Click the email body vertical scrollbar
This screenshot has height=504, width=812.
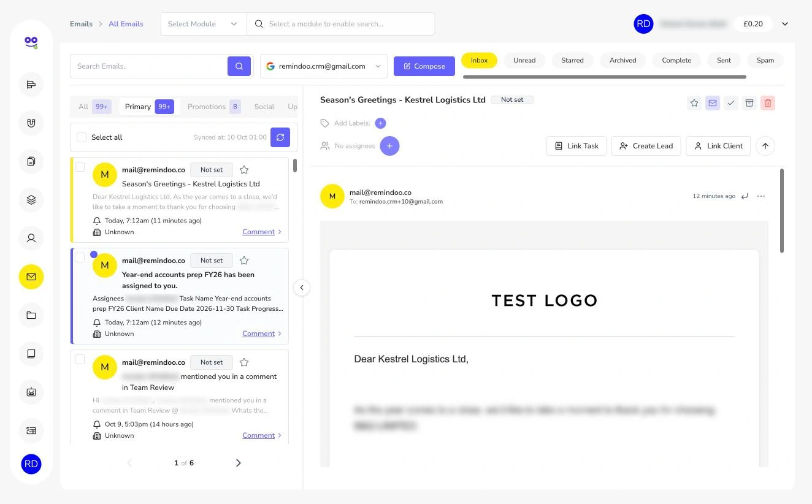[x=782, y=210]
